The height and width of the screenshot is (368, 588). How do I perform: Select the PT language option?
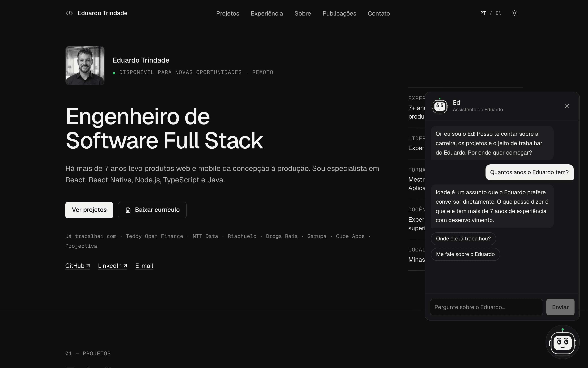click(x=483, y=13)
